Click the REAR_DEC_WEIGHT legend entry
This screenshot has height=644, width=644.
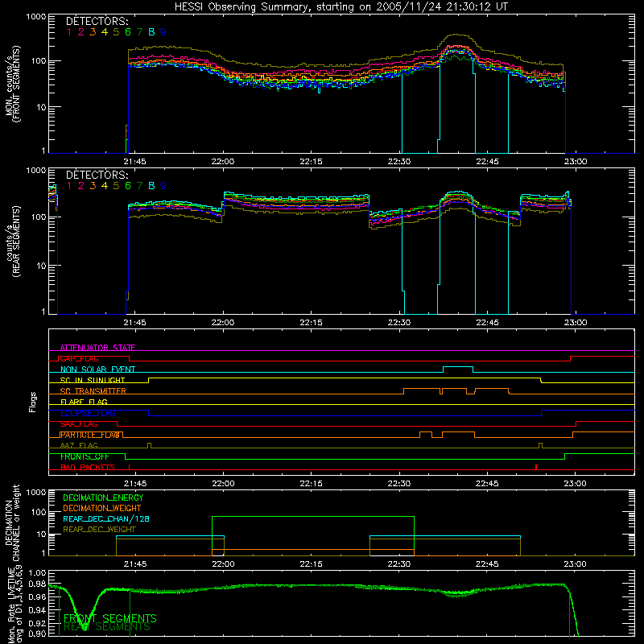pos(99,530)
